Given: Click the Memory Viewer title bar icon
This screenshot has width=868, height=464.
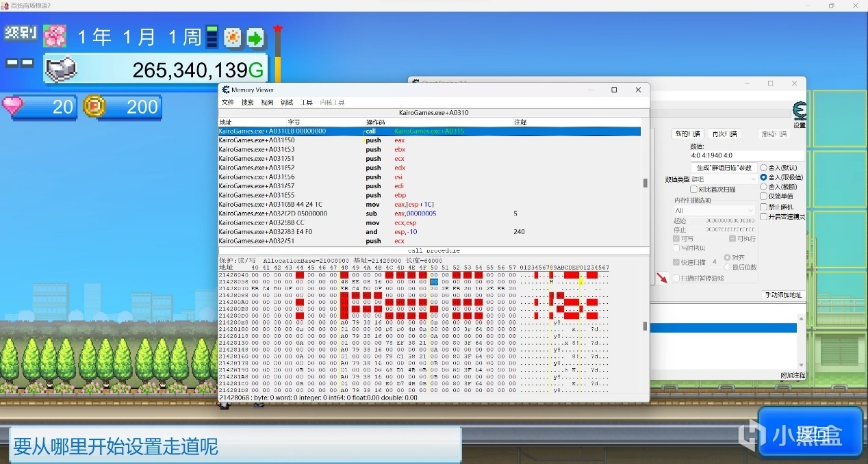Looking at the screenshot, I should point(225,90).
